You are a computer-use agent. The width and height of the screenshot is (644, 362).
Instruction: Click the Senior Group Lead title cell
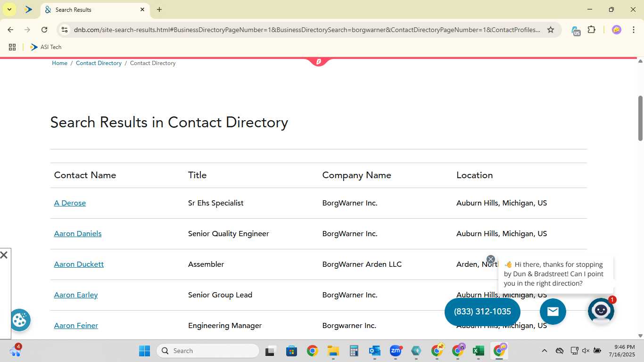220,295
